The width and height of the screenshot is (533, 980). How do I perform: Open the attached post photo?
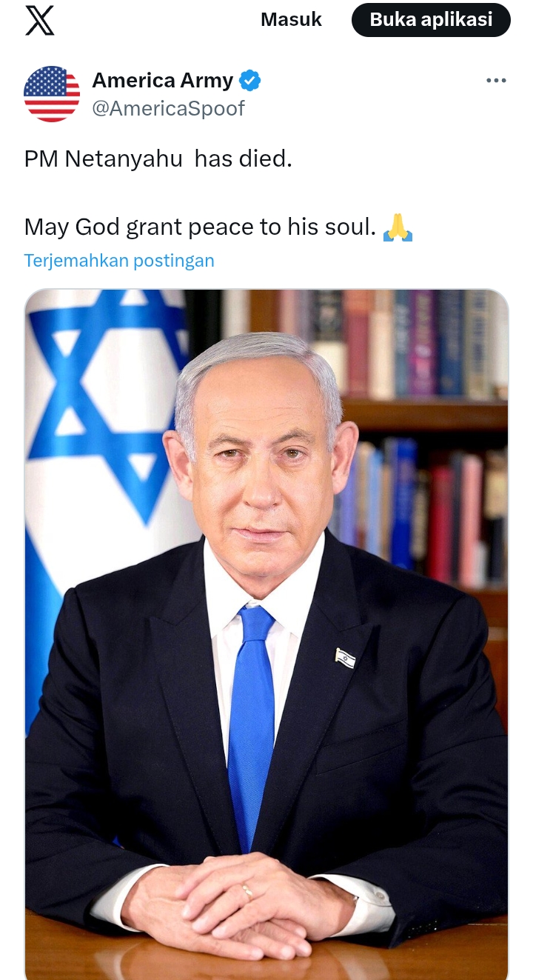coord(266,635)
